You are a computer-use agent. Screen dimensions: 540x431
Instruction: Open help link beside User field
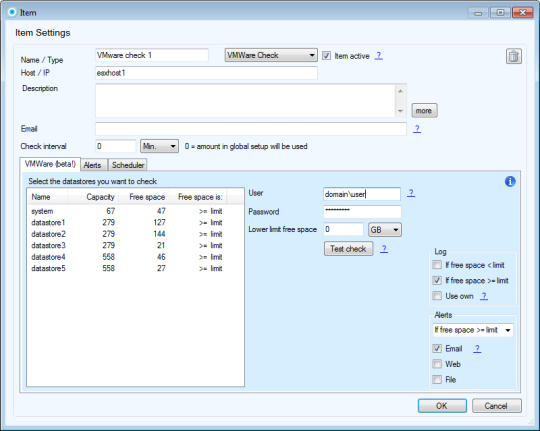click(x=411, y=193)
